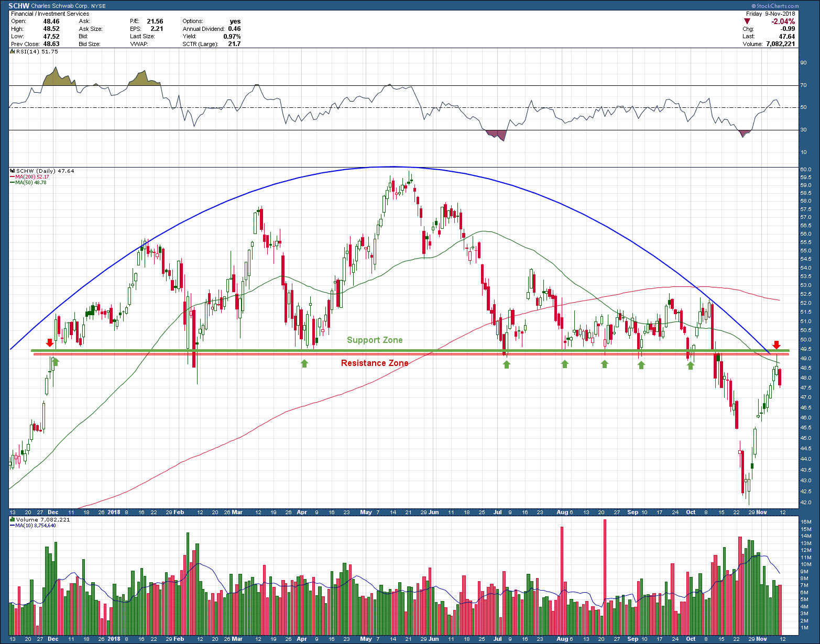
Task: Click the Last value 47.64 in header
Action: click(x=787, y=37)
